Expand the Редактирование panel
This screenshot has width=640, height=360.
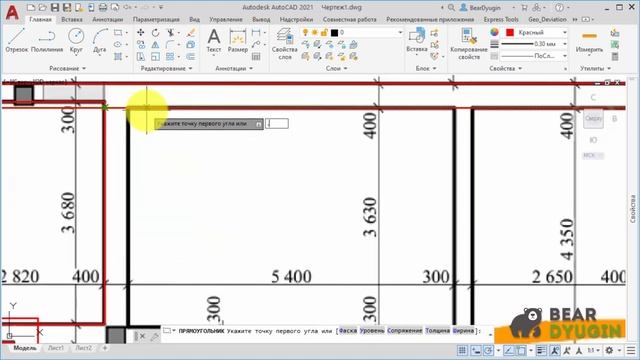point(166,68)
